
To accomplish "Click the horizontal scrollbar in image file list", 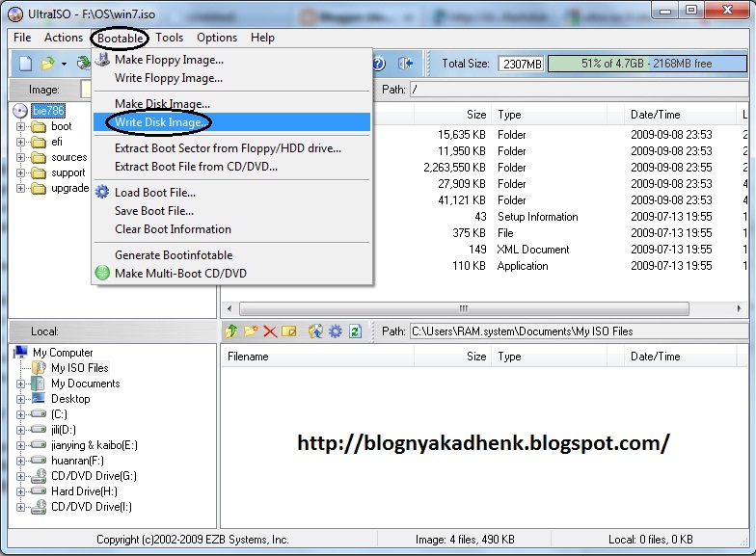I will pyautogui.click(x=464, y=308).
